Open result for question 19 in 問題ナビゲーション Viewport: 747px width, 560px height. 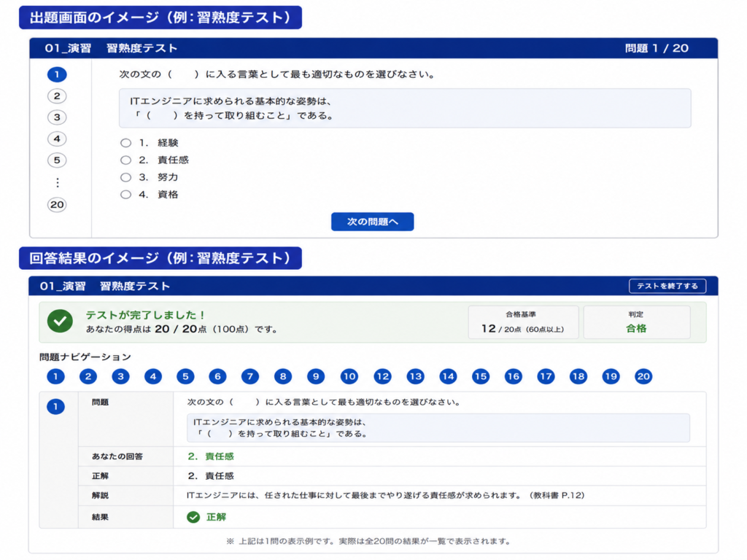611,377
